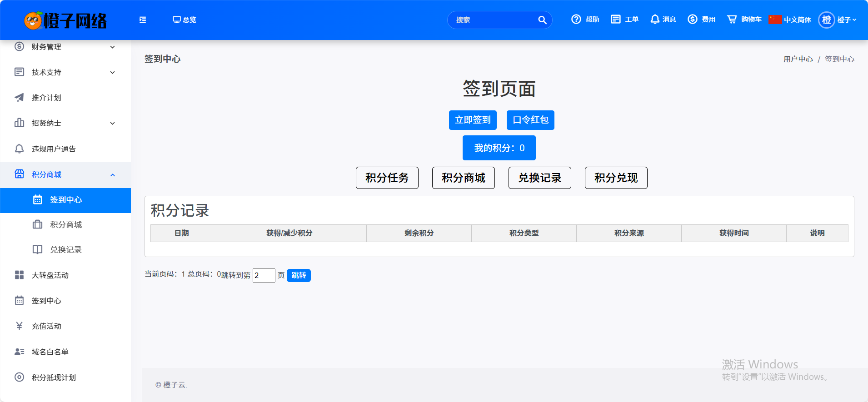Image resolution: width=868 pixels, height=402 pixels.
Task: Select highlighted 签到中心 submenu item
Action: coord(65,200)
